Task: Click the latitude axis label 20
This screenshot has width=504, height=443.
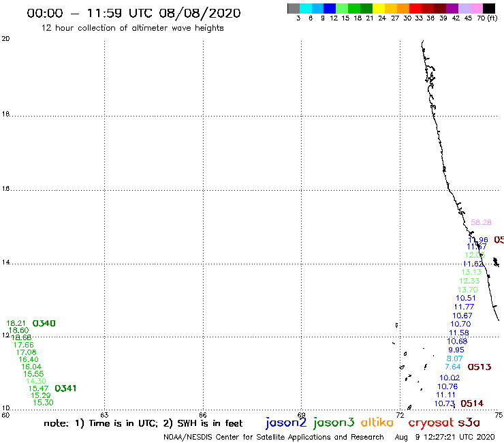Action: coord(5,39)
